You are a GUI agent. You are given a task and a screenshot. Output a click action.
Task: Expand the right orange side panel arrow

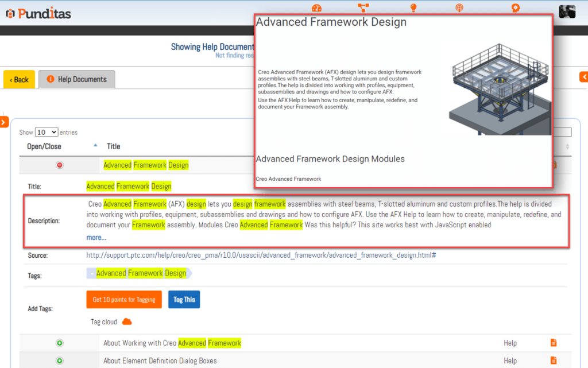583,77
